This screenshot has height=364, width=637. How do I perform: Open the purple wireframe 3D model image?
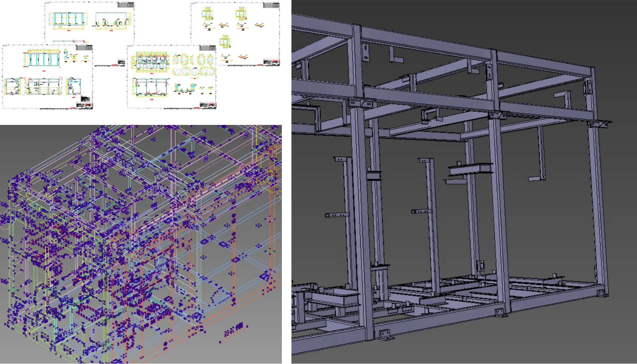pyautogui.click(x=141, y=244)
